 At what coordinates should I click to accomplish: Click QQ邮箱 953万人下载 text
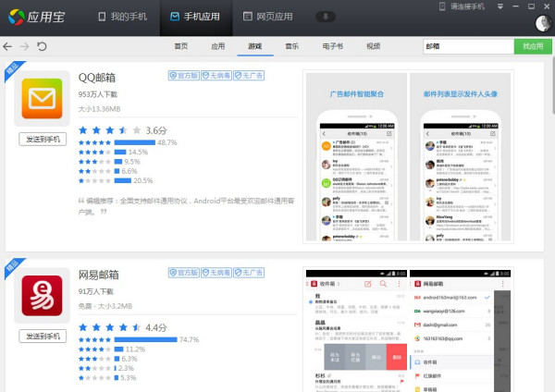98,94
